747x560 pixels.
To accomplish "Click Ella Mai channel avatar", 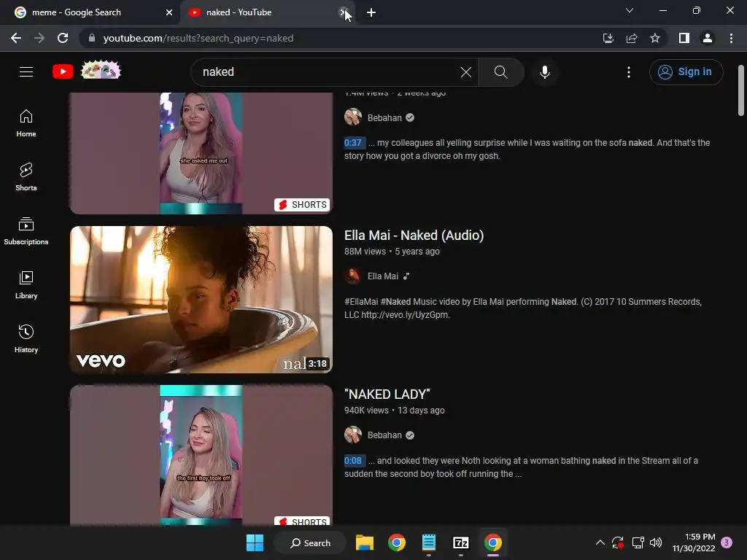I will (x=353, y=276).
